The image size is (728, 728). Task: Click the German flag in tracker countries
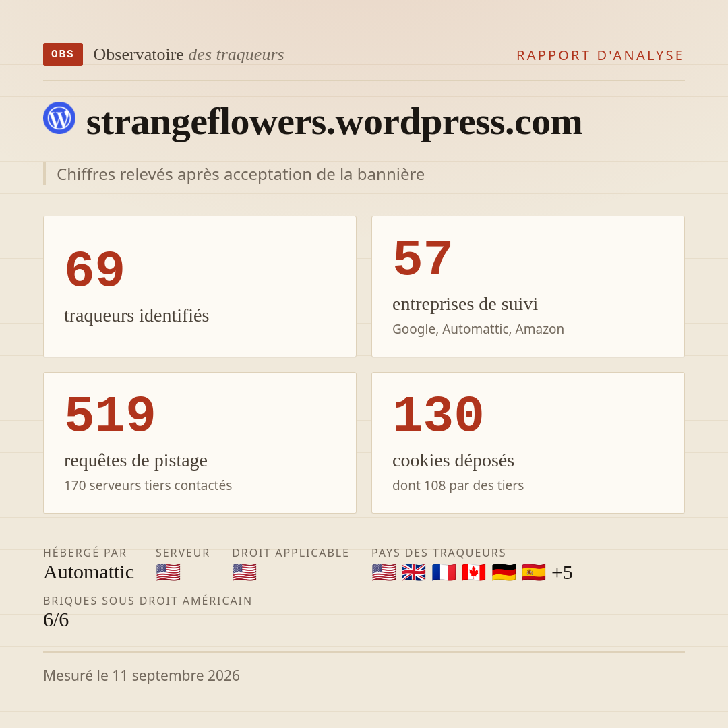point(504,572)
